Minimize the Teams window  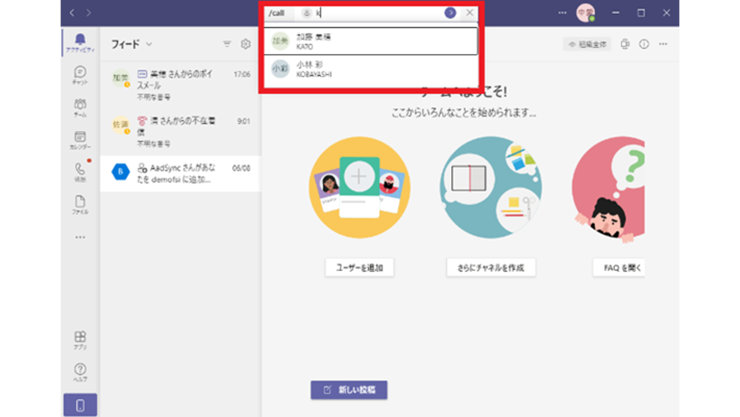(x=615, y=13)
